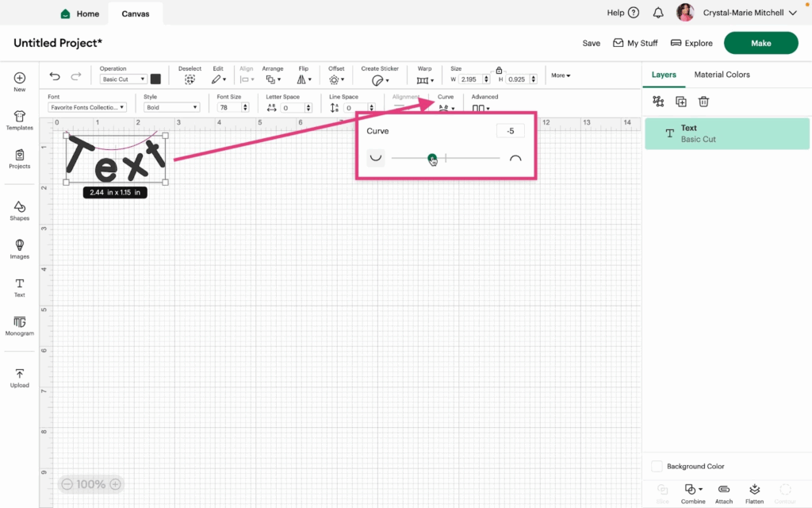Image resolution: width=812 pixels, height=508 pixels.
Task: Select the Text tool in sidebar
Action: coord(20,287)
